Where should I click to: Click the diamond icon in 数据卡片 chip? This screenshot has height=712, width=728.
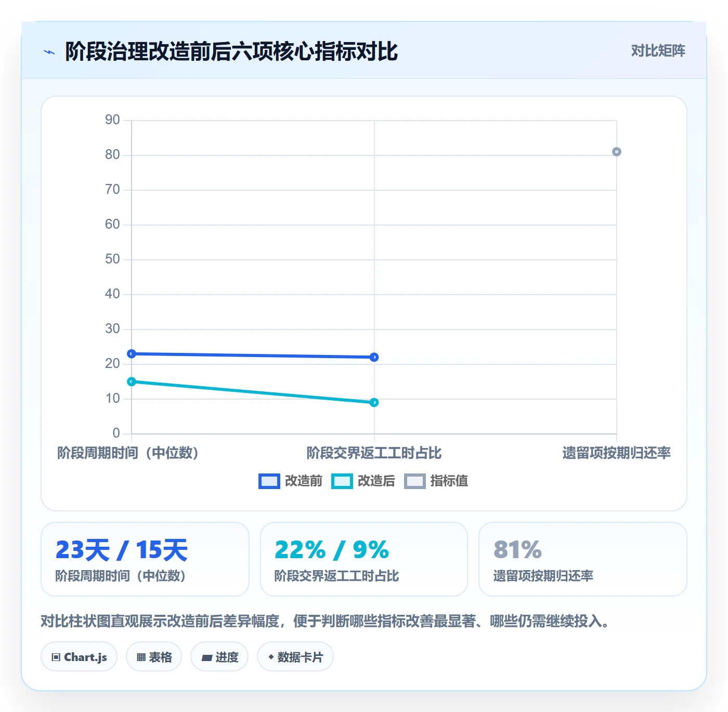pyautogui.click(x=271, y=657)
